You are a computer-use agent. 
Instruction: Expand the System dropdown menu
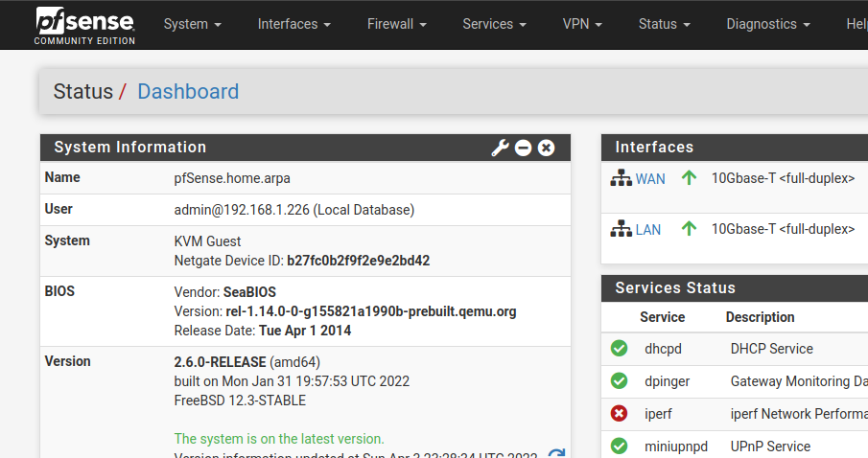pyautogui.click(x=192, y=24)
